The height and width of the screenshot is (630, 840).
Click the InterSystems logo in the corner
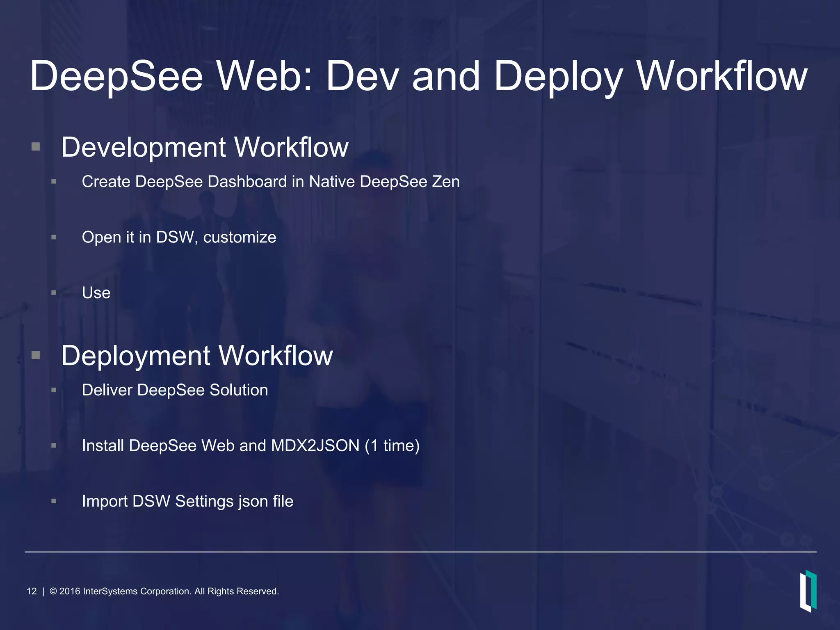point(808,591)
